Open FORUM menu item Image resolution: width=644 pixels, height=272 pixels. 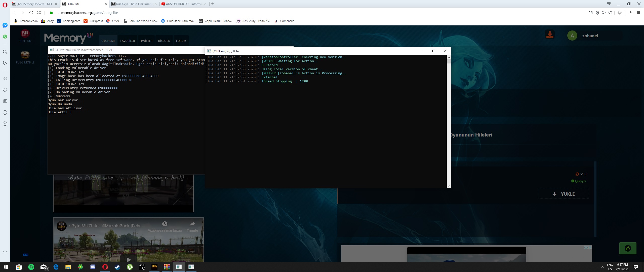[181, 41]
